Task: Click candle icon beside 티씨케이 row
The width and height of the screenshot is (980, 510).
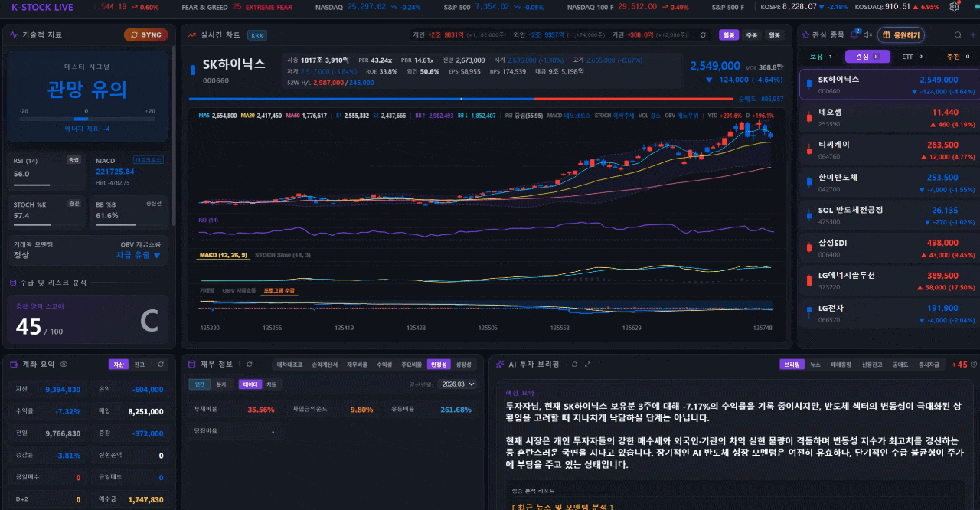Action: [808, 149]
